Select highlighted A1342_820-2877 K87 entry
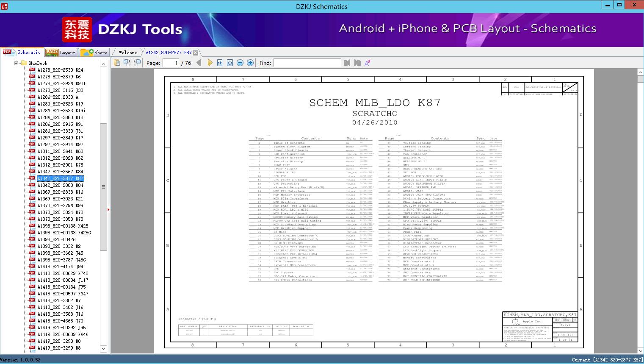Screen dimensions: 644x364 pyautogui.click(x=61, y=178)
